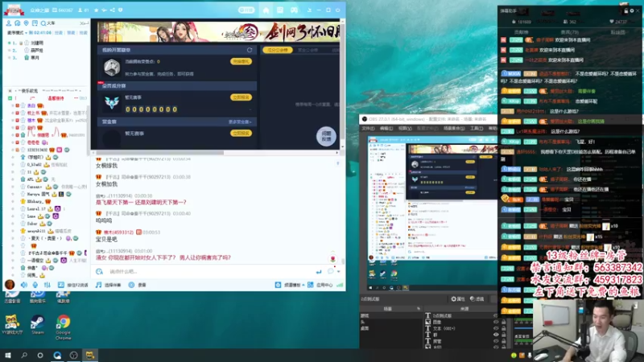This screenshot has width=644, height=362.
Task: Open the 更多赏金赛 link
Action: (x=240, y=122)
